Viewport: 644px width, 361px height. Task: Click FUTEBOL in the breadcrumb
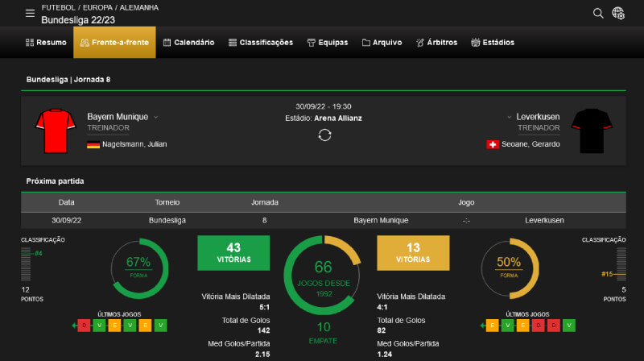coord(58,7)
